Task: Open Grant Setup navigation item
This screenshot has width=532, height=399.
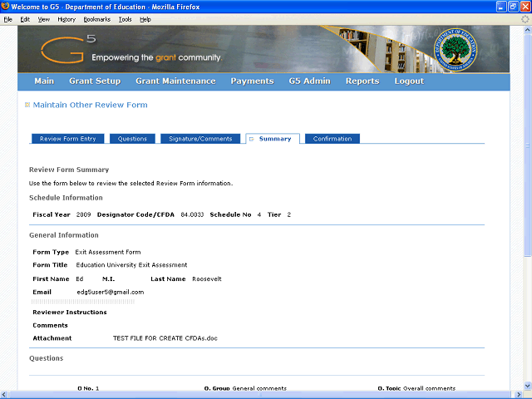Action: (x=95, y=81)
